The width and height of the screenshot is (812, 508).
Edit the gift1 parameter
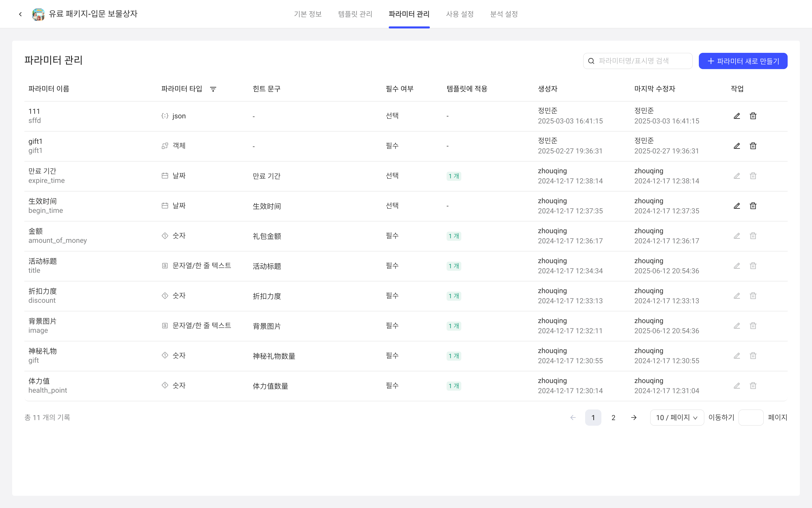737,146
